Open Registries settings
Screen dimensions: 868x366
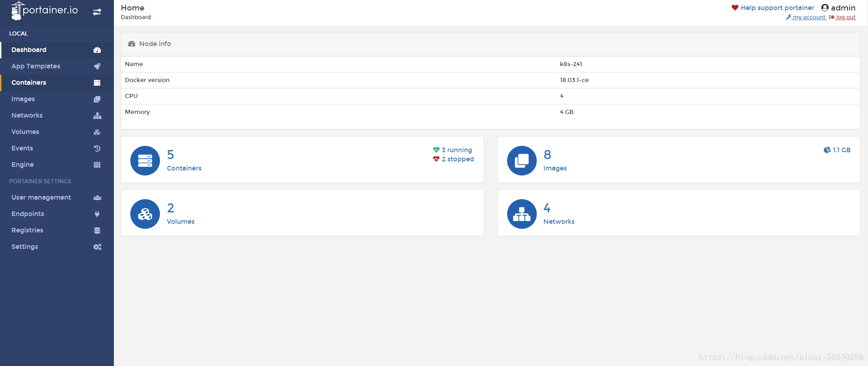click(57, 230)
